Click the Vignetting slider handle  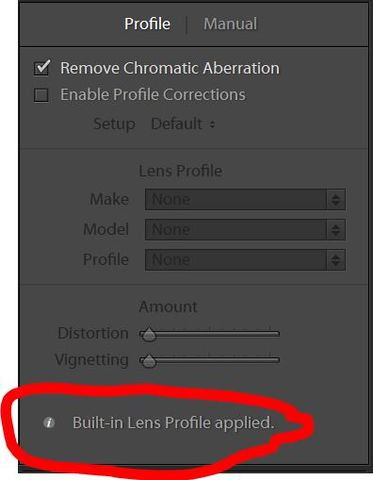148,361
